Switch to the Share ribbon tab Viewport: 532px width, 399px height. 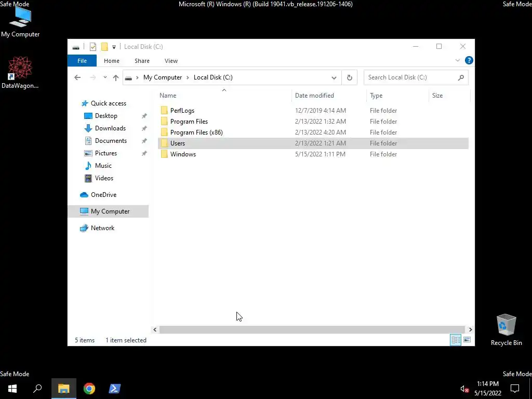pos(142,61)
